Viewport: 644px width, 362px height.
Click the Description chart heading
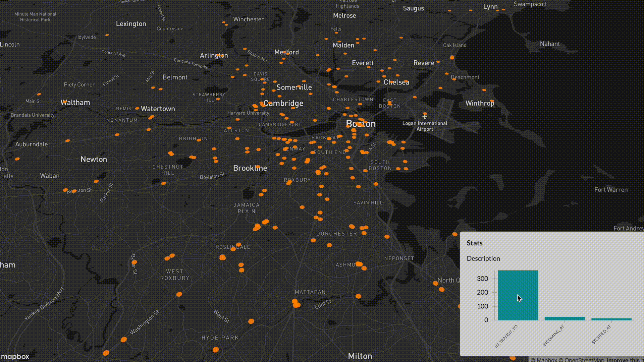coord(483,258)
